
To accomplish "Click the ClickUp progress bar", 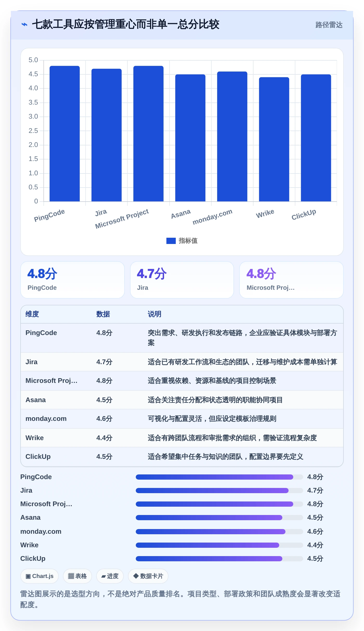I will 219,559.
